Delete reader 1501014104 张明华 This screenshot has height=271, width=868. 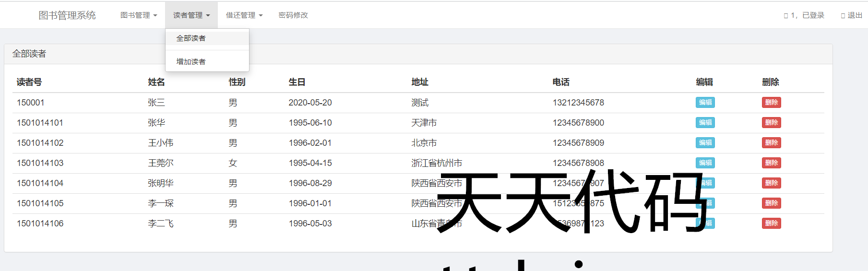coord(771,183)
